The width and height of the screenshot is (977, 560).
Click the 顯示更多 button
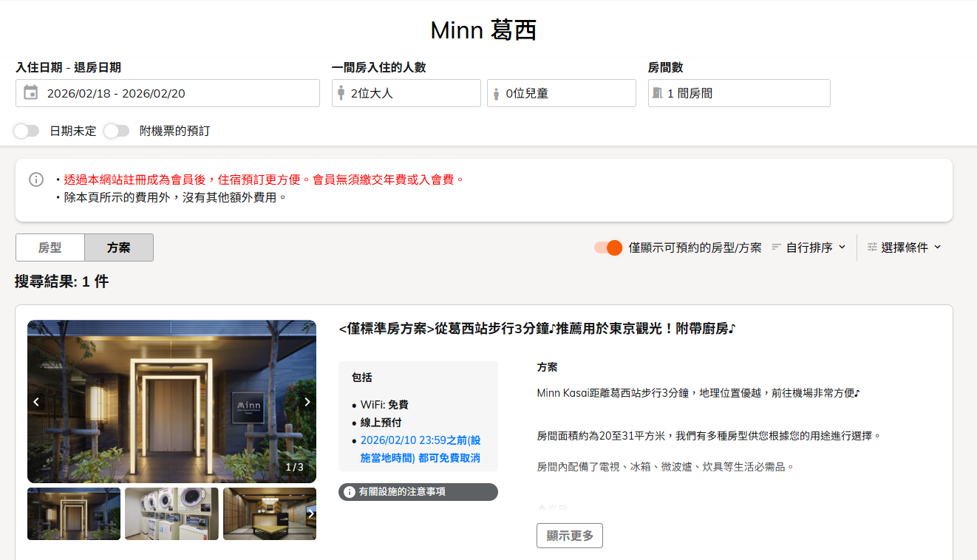coord(569,535)
